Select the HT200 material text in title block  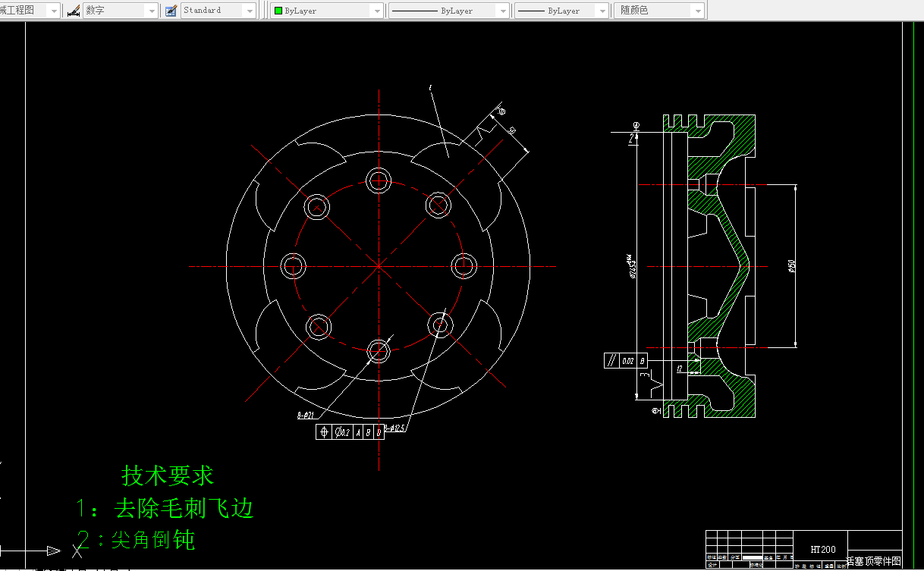(x=822, y=549)
